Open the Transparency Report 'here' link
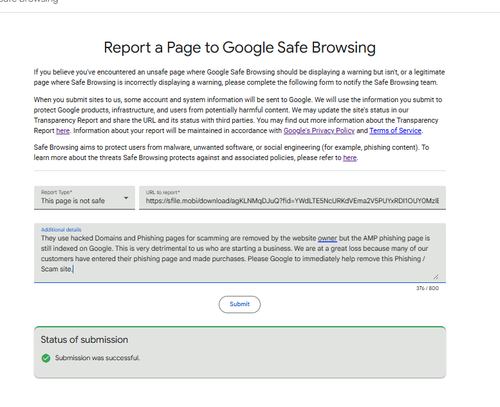500x407 pixels. tap(63, 131)
